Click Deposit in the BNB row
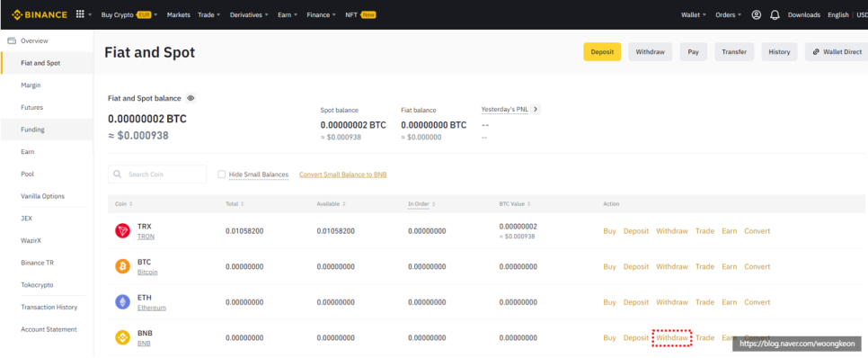Image resolution: width=868 pixels, height=358 pixels. coord(635,337)
